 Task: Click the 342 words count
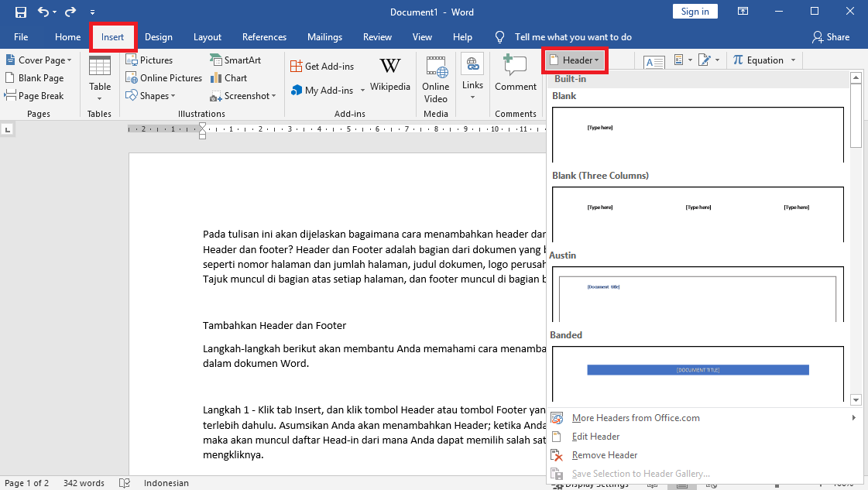click(x=84, y=483)
